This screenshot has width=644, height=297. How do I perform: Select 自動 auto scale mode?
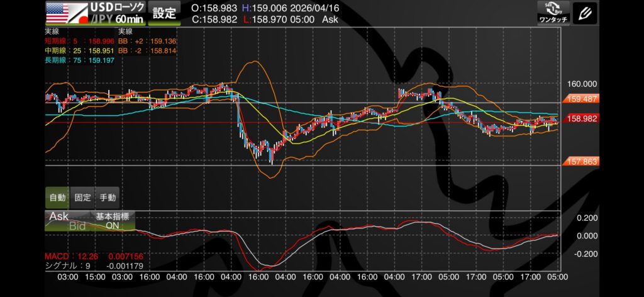57,197
